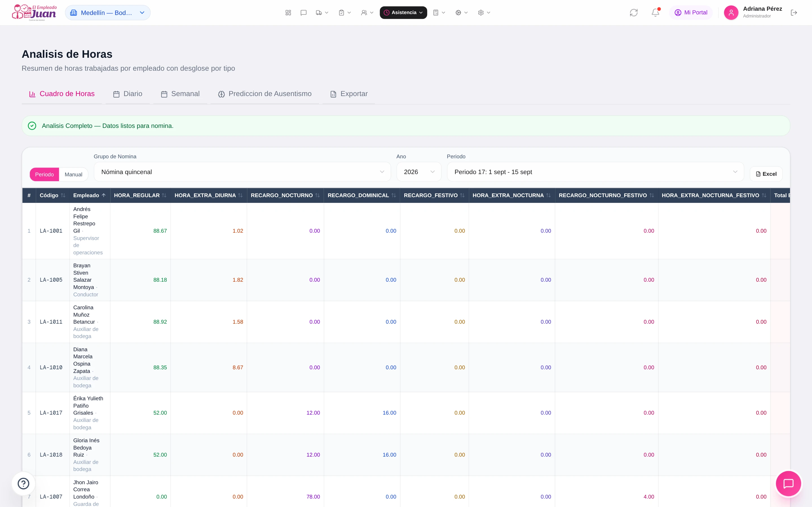812x507 pixels.
Task: Open the Medellín location selector
Action: pos(108,13)
